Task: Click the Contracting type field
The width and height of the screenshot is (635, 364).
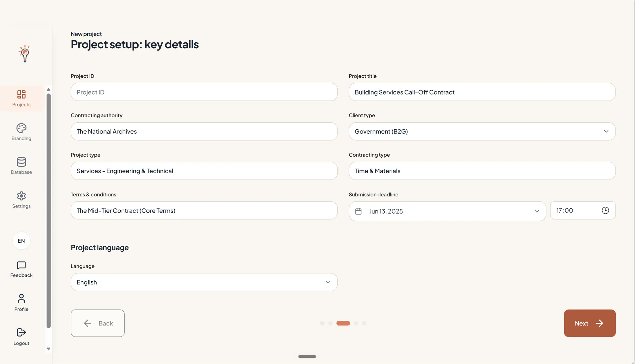Action: click(482, 171)
